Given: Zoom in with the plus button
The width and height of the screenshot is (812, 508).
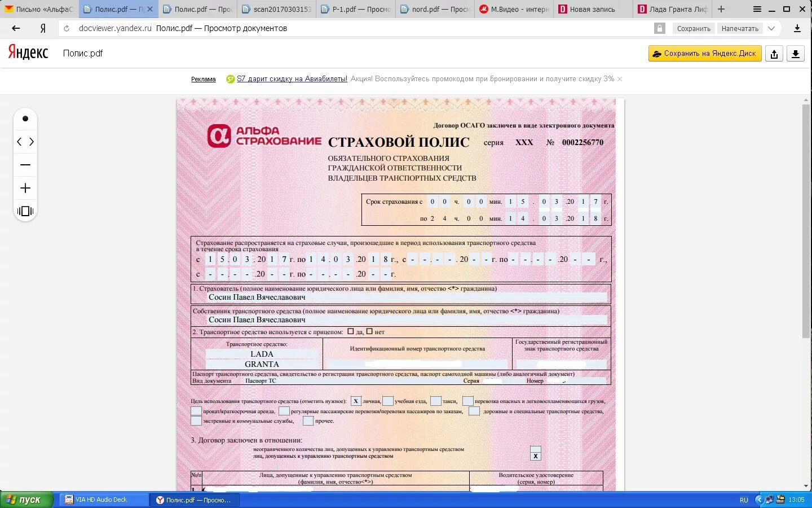Looking at the screenshot, I should (25, 188).
